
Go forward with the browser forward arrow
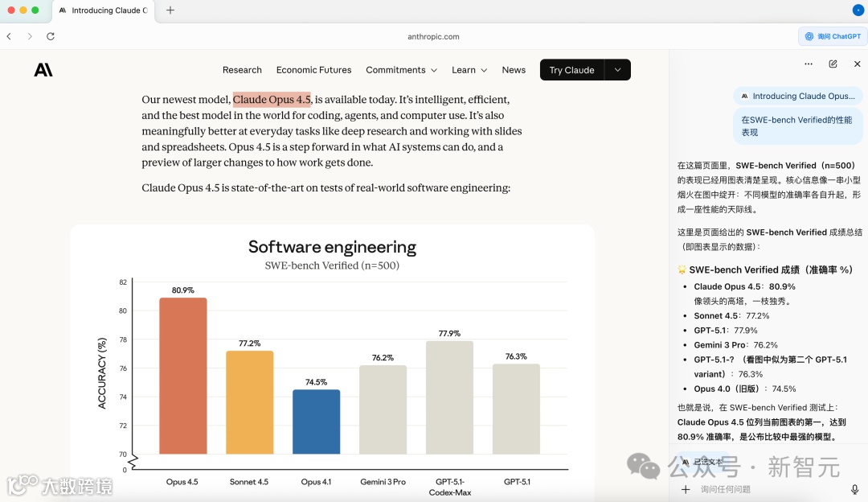pos(30,36)
